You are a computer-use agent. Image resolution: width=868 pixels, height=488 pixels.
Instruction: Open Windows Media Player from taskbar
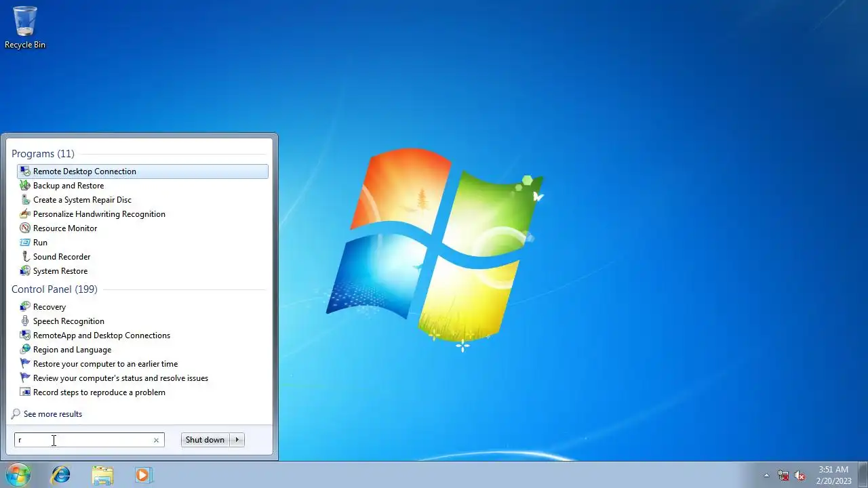pyautogui.click(x=143, y=475)
